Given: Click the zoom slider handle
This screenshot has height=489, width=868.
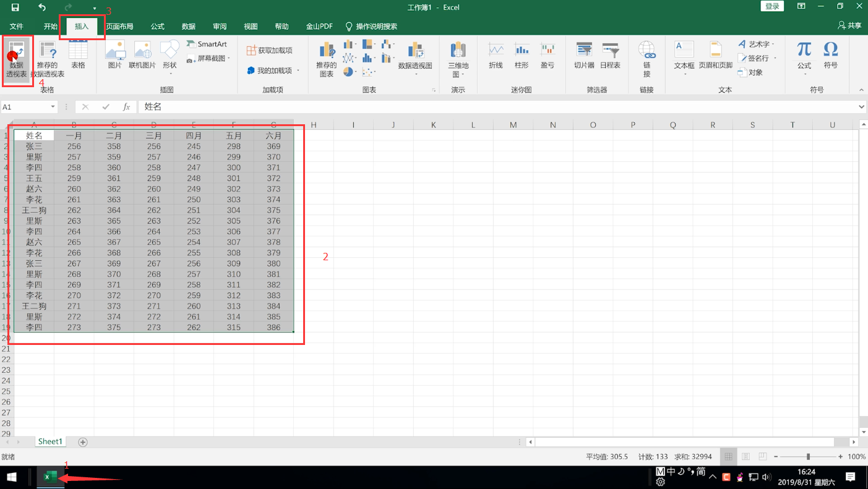Looking at the screenshot, I should 808,457.
